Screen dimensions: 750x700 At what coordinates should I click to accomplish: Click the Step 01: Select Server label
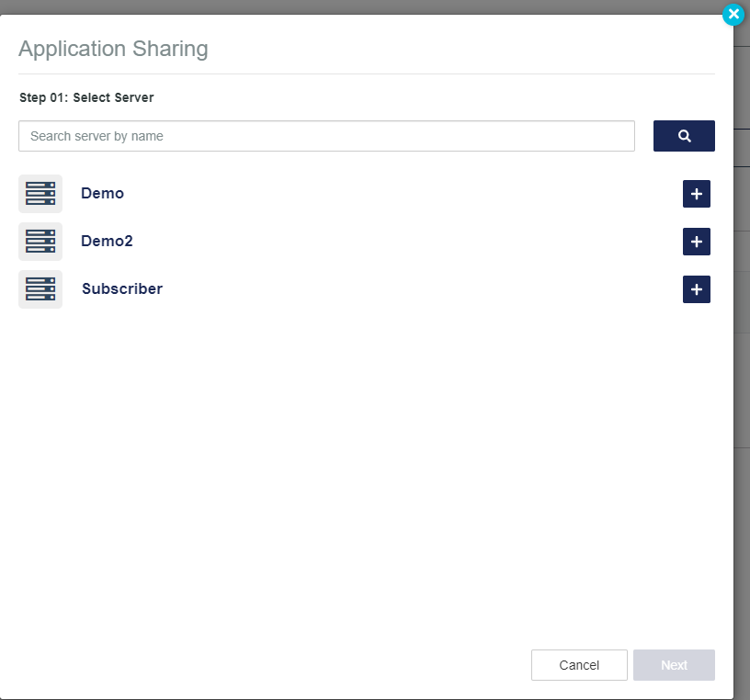(86, 97)
